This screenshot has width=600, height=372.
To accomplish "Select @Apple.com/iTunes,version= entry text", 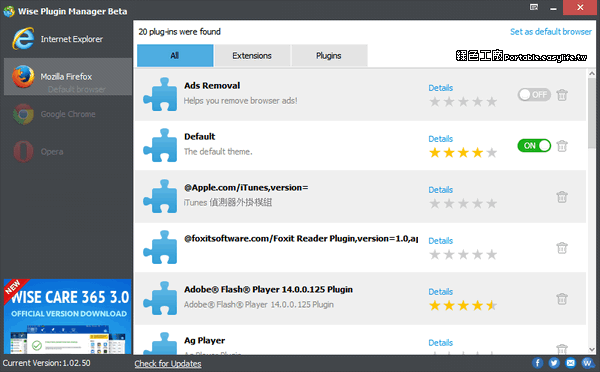I will 246,188.
